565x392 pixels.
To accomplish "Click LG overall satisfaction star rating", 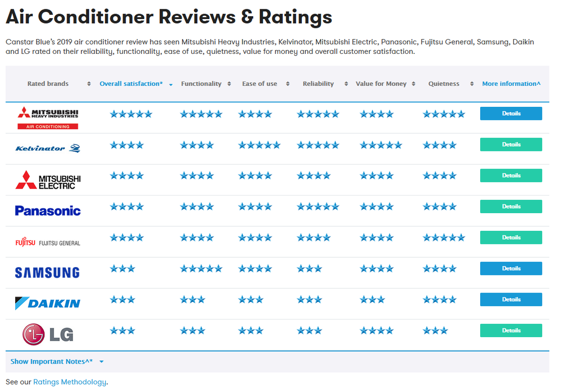I will (x=123, y=330).
